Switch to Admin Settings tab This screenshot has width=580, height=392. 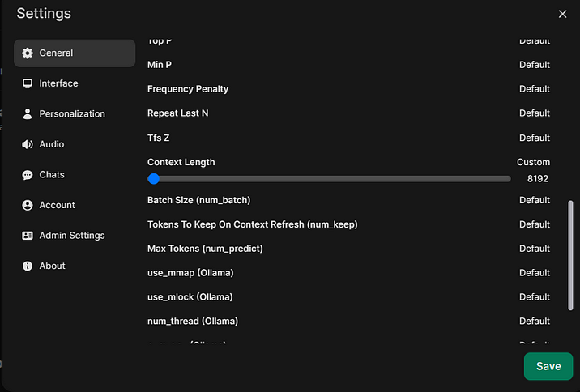coord(71,236)
